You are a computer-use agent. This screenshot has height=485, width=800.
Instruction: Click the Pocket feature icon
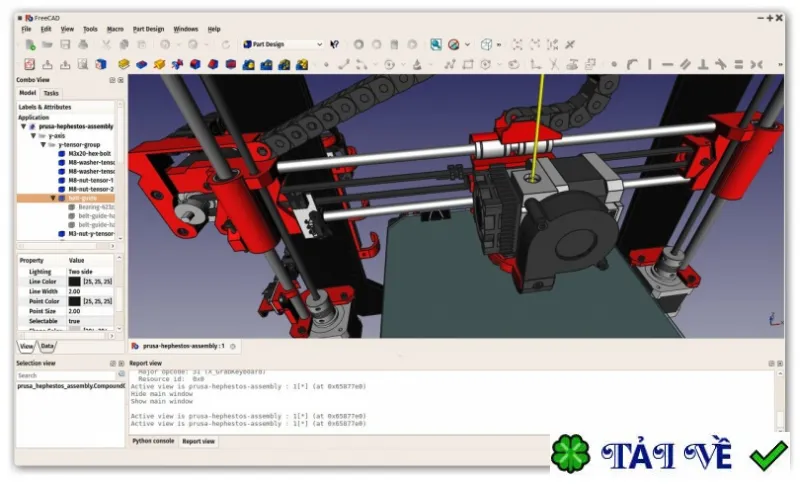[141, 64]
